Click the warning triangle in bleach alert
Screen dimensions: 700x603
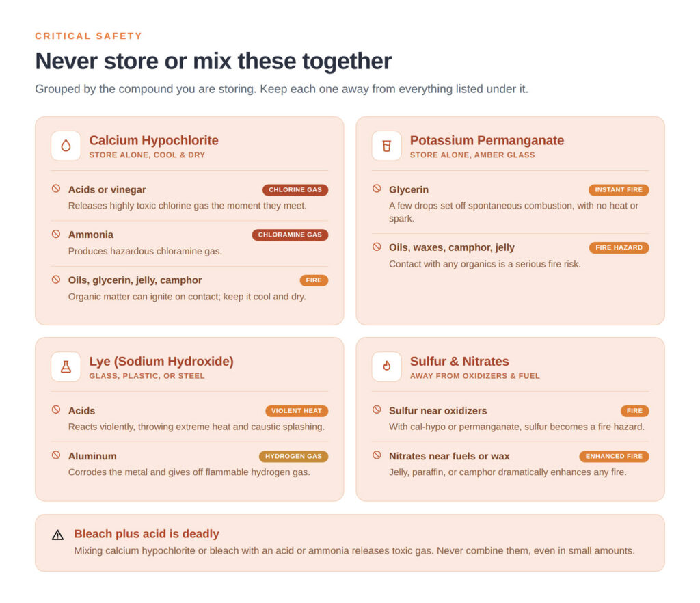tap(57, 535)
